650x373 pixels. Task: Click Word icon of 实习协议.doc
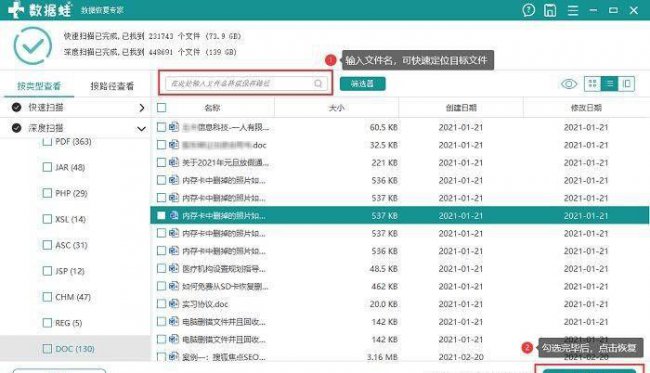(174, 304)
